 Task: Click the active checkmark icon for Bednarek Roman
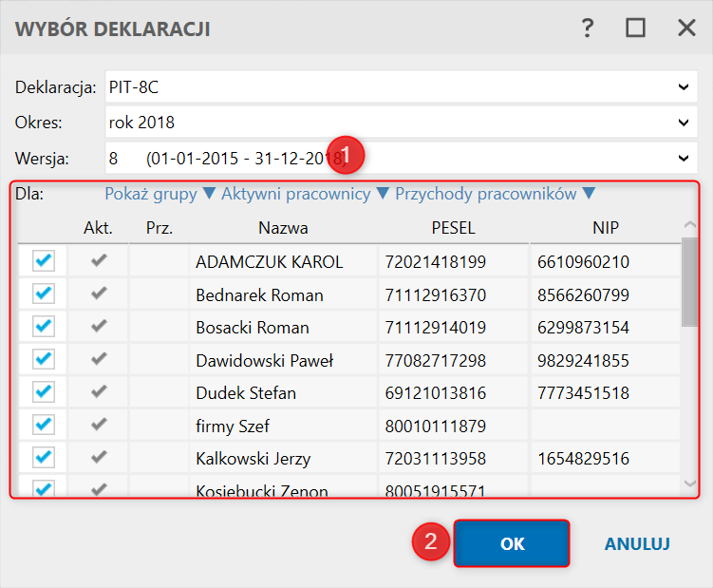pos(98,294)
